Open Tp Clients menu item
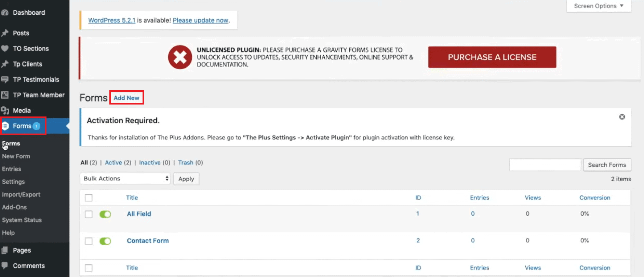This screenshot has width=644, height=277. tap(27, 64)
